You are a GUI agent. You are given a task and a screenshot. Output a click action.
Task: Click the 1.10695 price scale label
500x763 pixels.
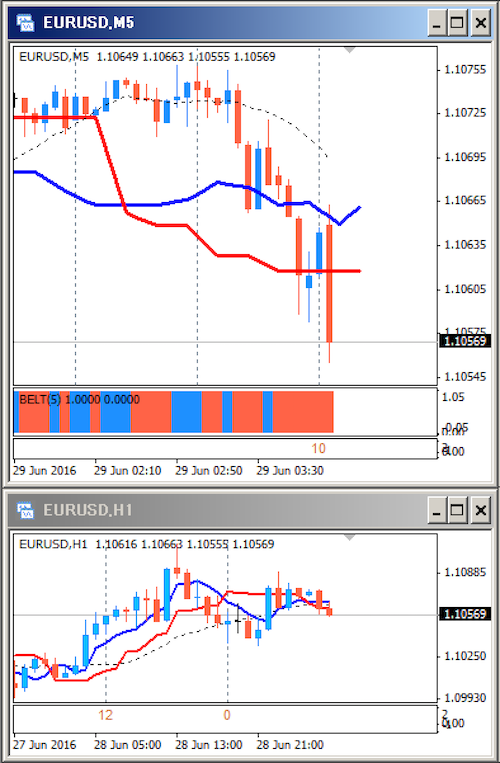point(465,157)
